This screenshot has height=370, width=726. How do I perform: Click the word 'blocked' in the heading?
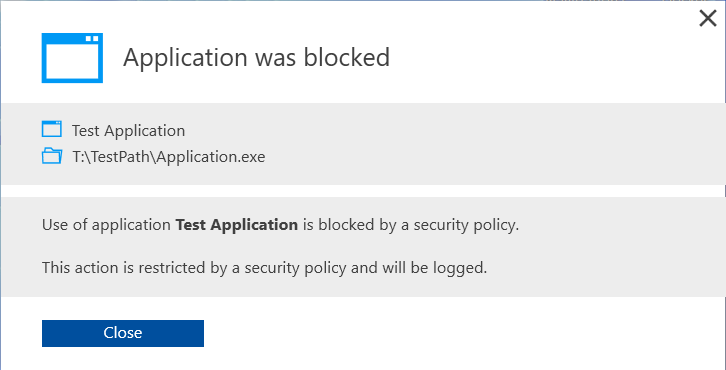[347, 58]
